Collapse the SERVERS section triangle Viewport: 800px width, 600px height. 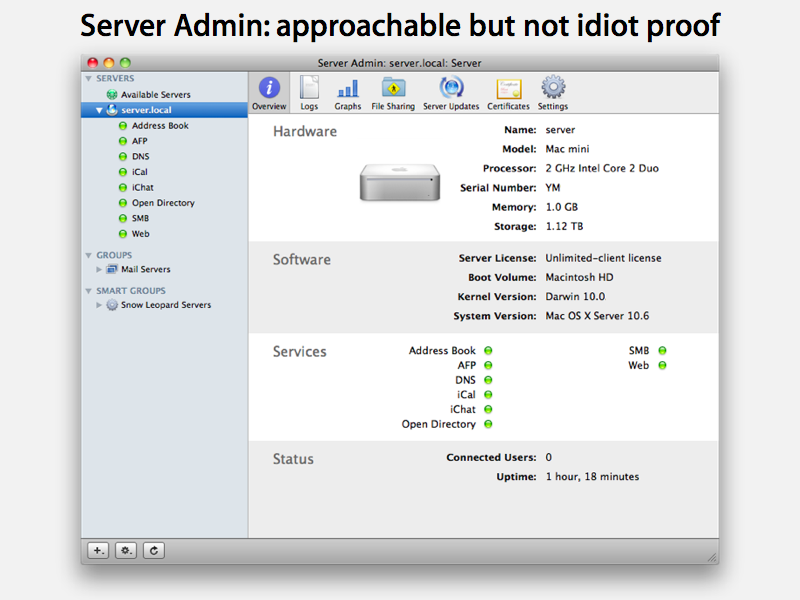point(88,79)
